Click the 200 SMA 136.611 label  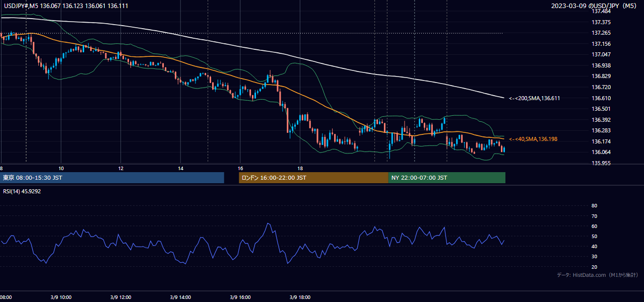pos(534,99)
